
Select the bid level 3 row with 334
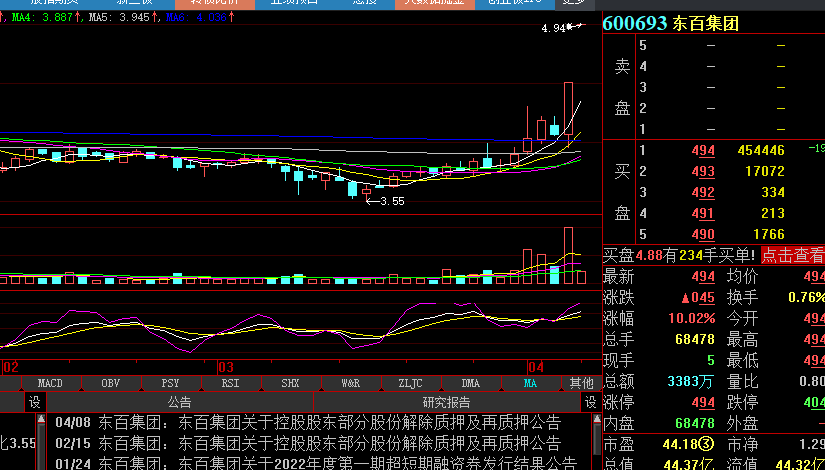coord(713,192)
